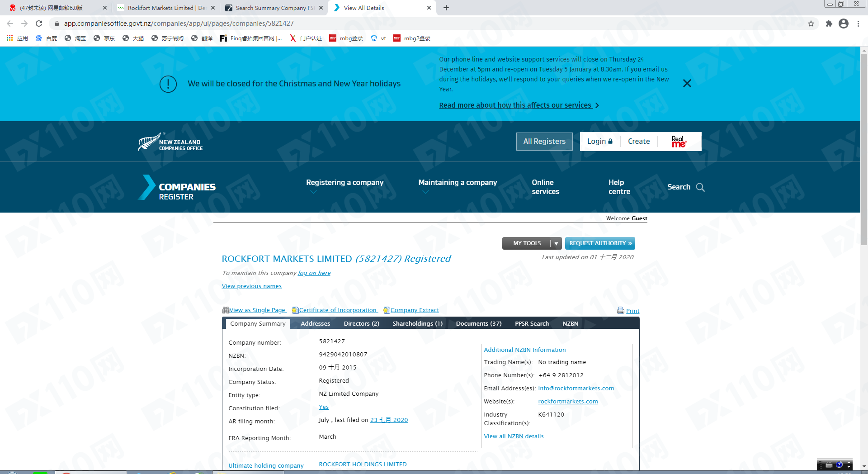Click the Request Authority button

600,243
